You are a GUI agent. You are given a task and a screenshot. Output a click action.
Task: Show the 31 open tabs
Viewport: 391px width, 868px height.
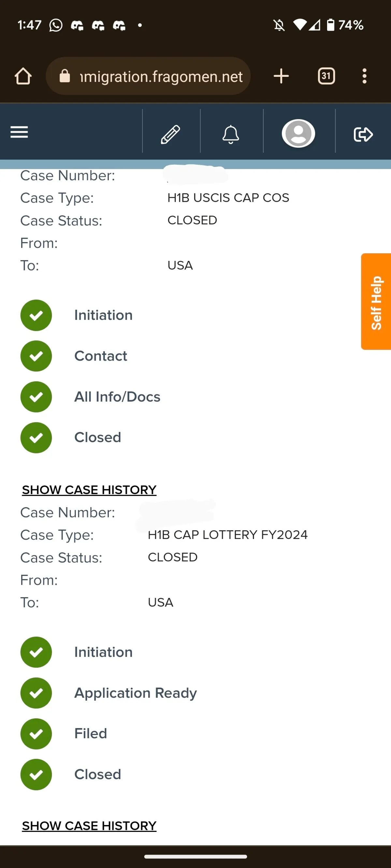(x=326, y=76)
